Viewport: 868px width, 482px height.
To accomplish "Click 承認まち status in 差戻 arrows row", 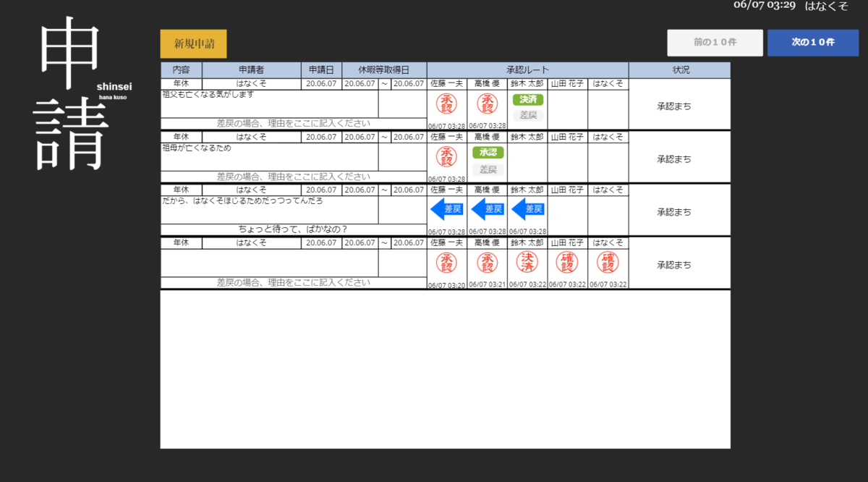I will pyautogui.click(x=674, y=213).
